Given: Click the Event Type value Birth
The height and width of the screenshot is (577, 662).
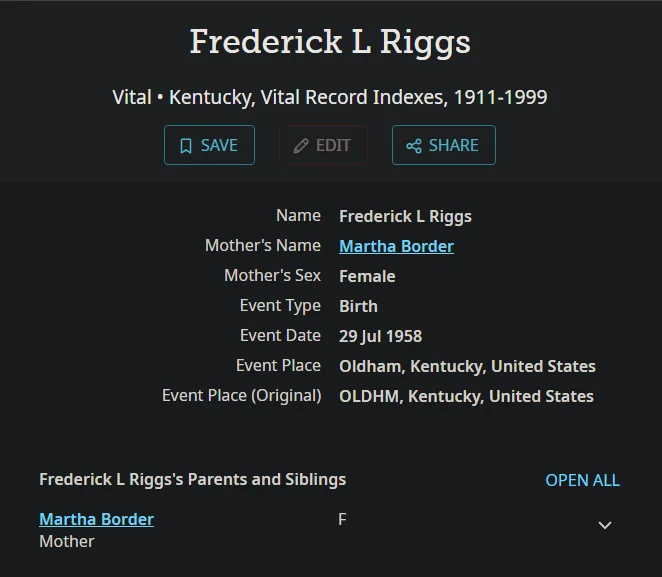Looking at the screenshot, I should [x=358, y=306].
